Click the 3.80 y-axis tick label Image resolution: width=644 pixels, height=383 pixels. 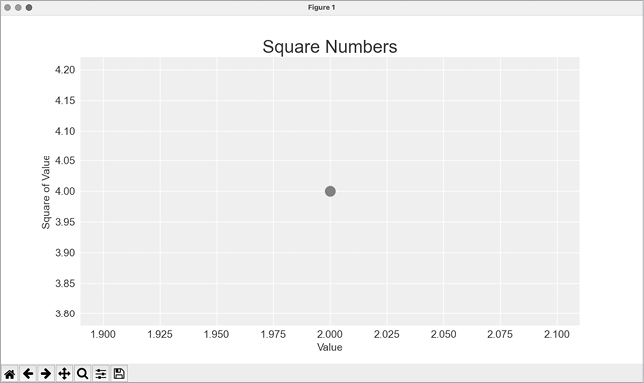(x=65, y=314)
